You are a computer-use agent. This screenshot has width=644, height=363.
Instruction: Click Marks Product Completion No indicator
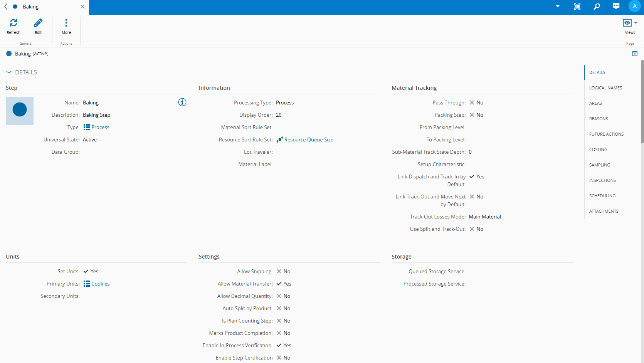(x=283, y=333)
